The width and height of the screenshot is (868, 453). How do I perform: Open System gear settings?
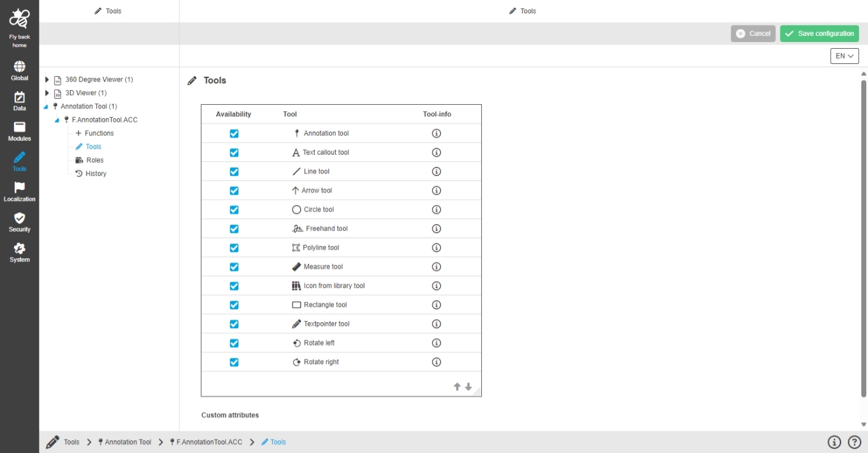point(19,249)
